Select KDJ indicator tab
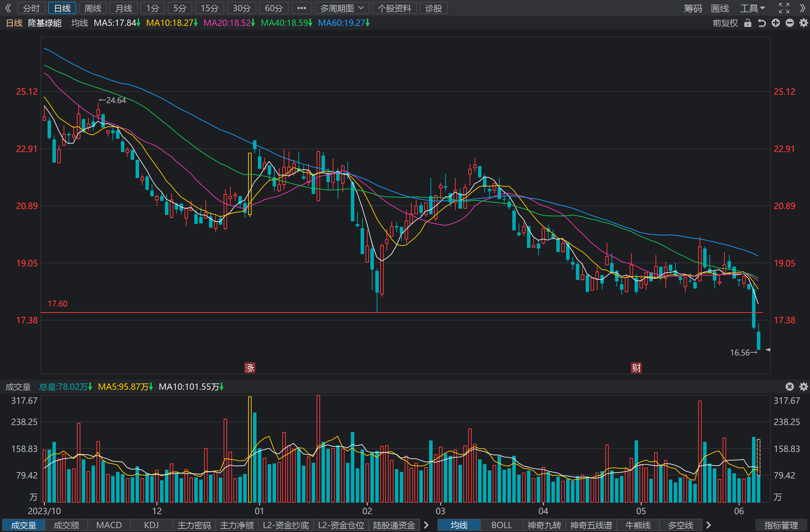Screen dimensions: 810x532 (x=152, y=525)
